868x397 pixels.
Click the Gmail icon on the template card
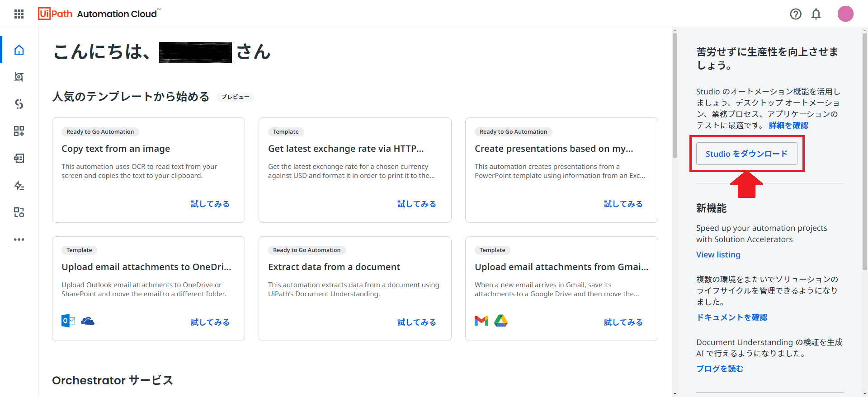481,321
